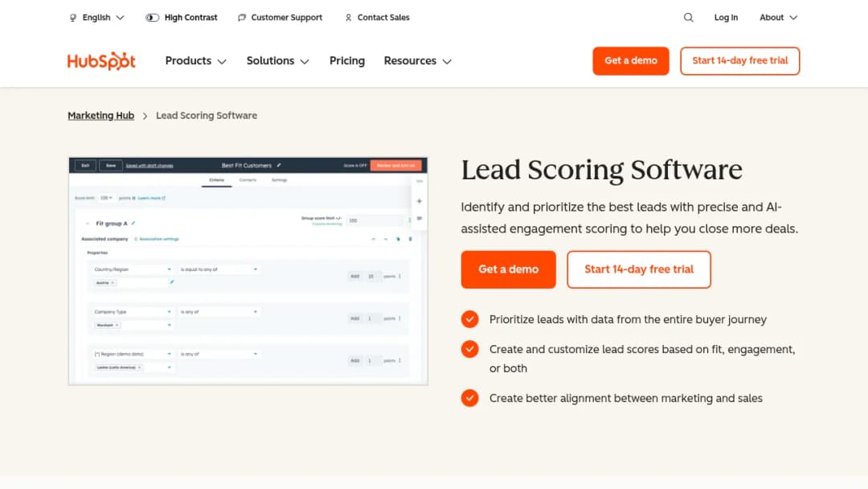This screenshot has width=868, height=489.
Task: Click the header Get a demo button
Action: [x=631, y=61]
